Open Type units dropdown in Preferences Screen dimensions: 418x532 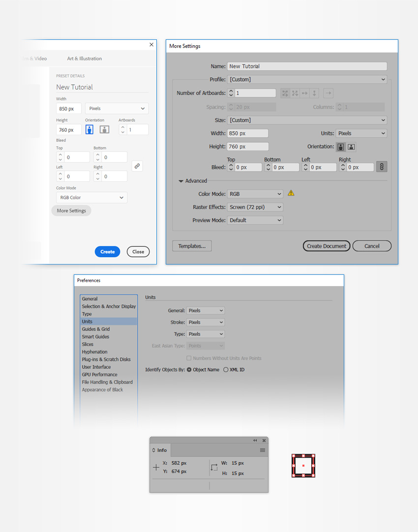point(206,334)
